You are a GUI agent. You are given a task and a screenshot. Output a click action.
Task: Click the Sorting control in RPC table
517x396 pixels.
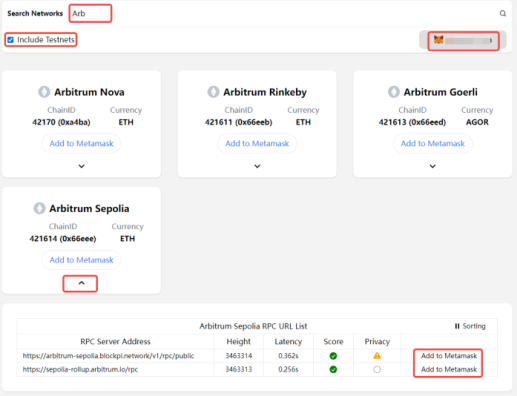[x=470, y=326]
